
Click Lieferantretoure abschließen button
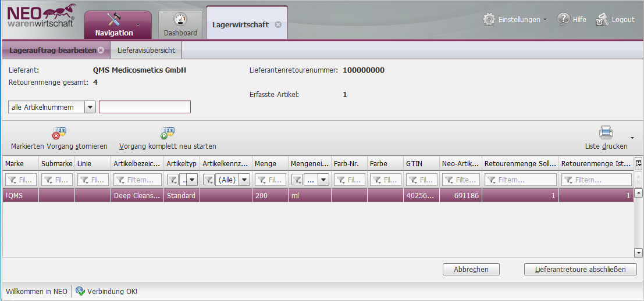(x=581, y=270)
